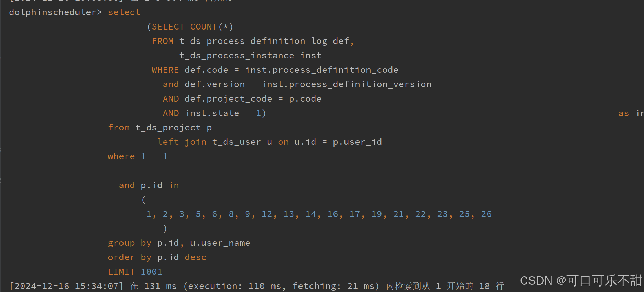Click p.user_id in the join condition
This screenshot has height=292, width=644.
tap(357, 142)
